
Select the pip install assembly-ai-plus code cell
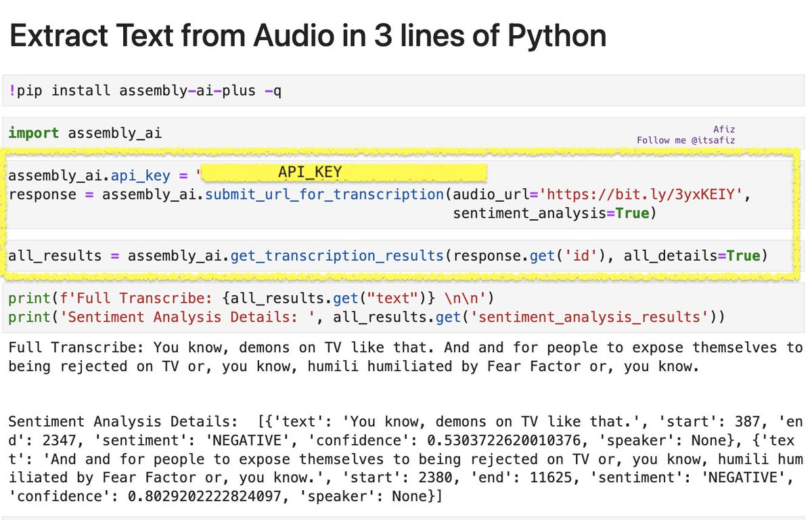(403, 90)
